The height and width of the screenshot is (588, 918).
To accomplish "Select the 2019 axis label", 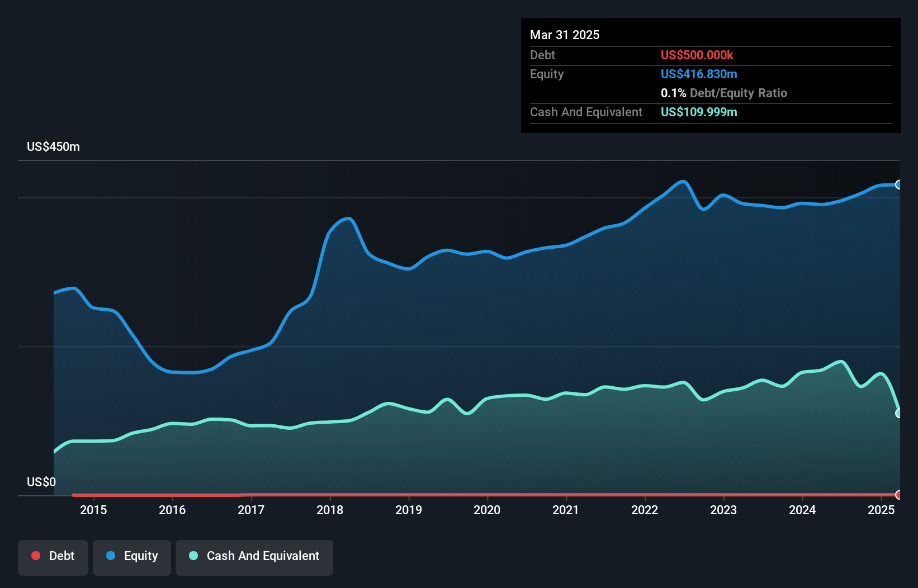I will [x=409, y=510].
